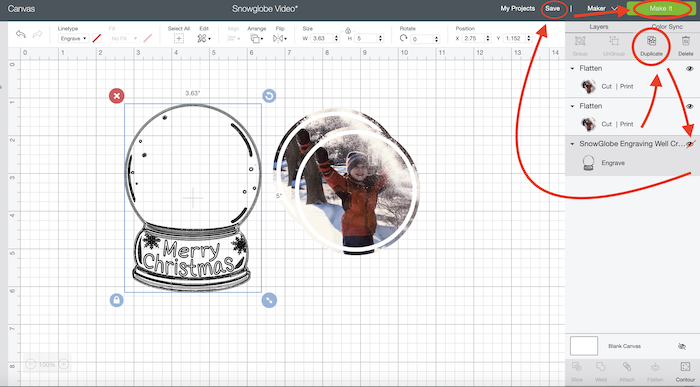Image resolution: width=700 pixels, height=387 pixels.
Task: Toggle visibility of the first Flatten layer
Action: 690,68
